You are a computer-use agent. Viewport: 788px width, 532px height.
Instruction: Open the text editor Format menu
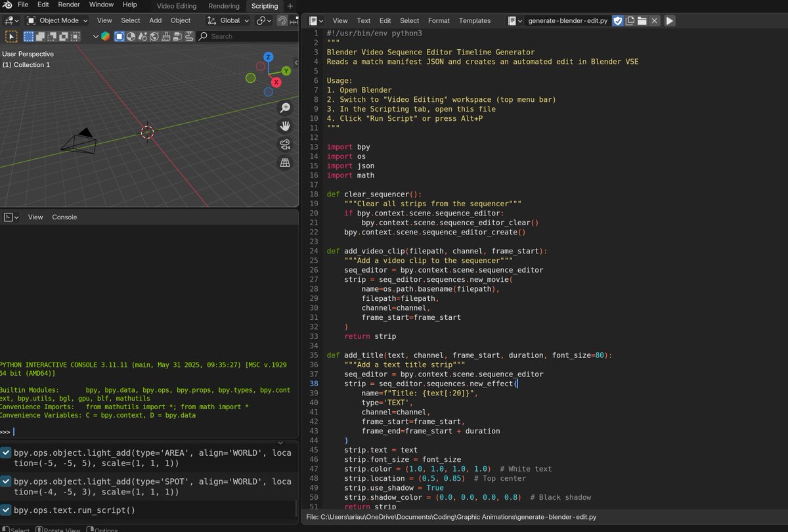[x=439, y=21]
